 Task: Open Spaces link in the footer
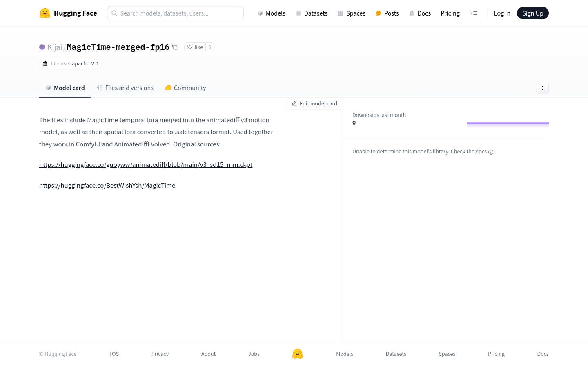(x=447, y=354)
